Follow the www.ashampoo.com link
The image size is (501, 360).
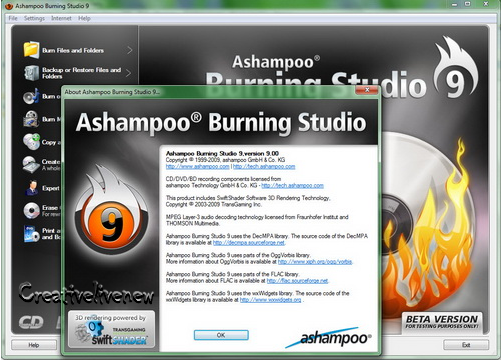(197, 166)
